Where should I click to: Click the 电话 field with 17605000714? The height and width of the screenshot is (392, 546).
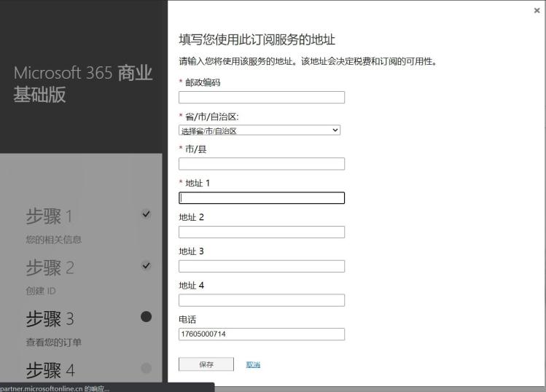tap(262, 334)
